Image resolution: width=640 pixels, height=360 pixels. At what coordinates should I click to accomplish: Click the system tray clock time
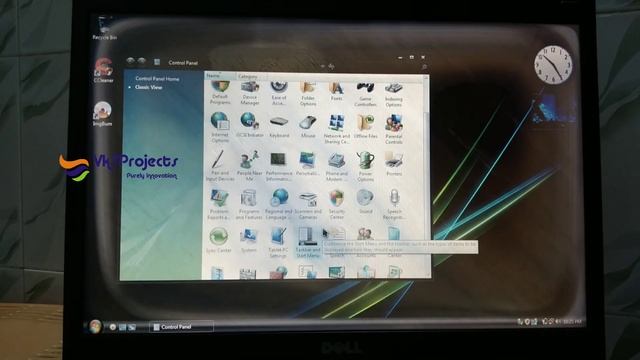tap(572, 322)
